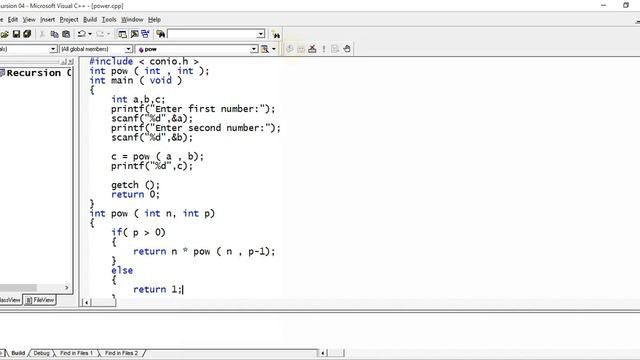The height and width of the screenshot is (360, 640).
Task: Click the WizardBar actions wand icon
Action: (x=265, y=49)
